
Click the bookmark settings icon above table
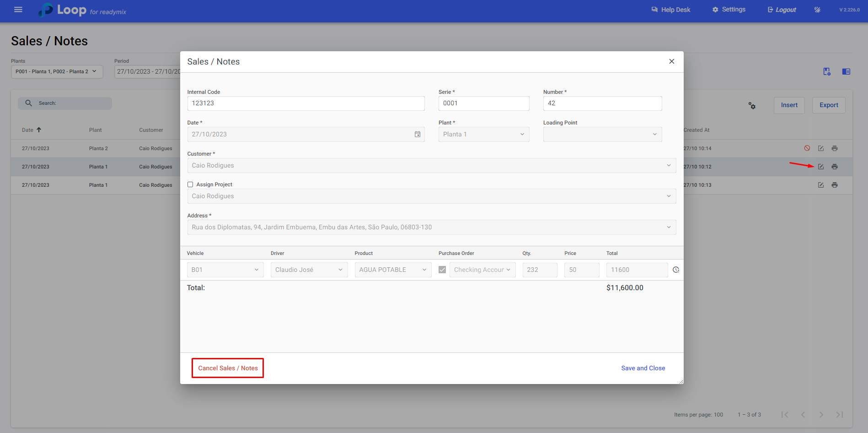coord(827,71)
